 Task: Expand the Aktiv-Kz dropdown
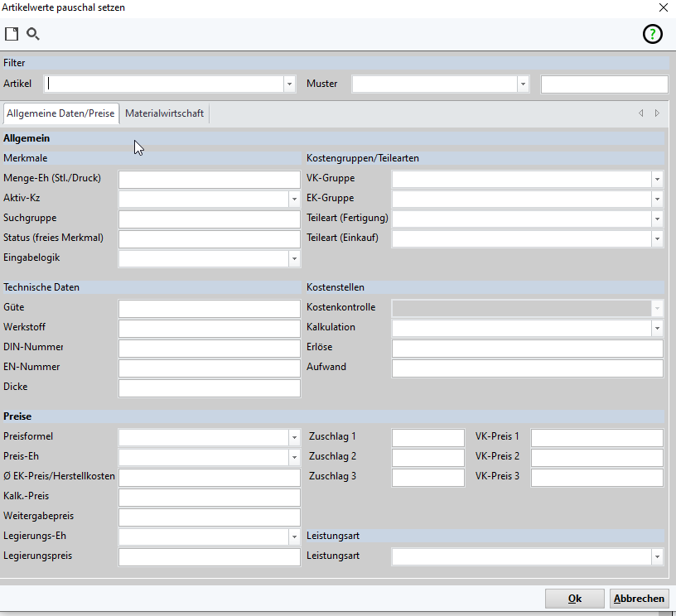click(x=293, y=199)
